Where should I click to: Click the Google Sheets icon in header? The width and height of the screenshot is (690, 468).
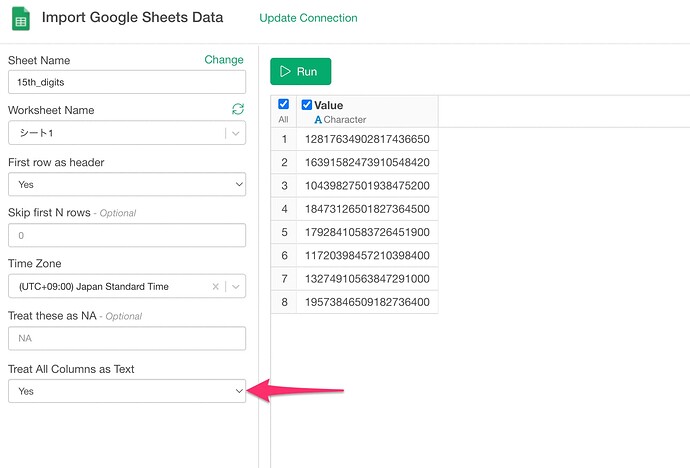[21, 18]
